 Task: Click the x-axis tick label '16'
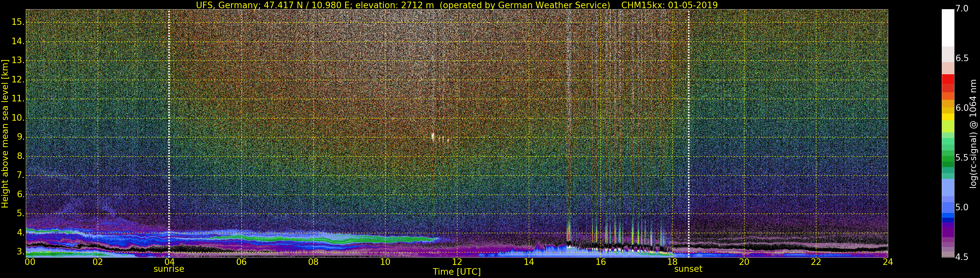click(x=601, y=262)
